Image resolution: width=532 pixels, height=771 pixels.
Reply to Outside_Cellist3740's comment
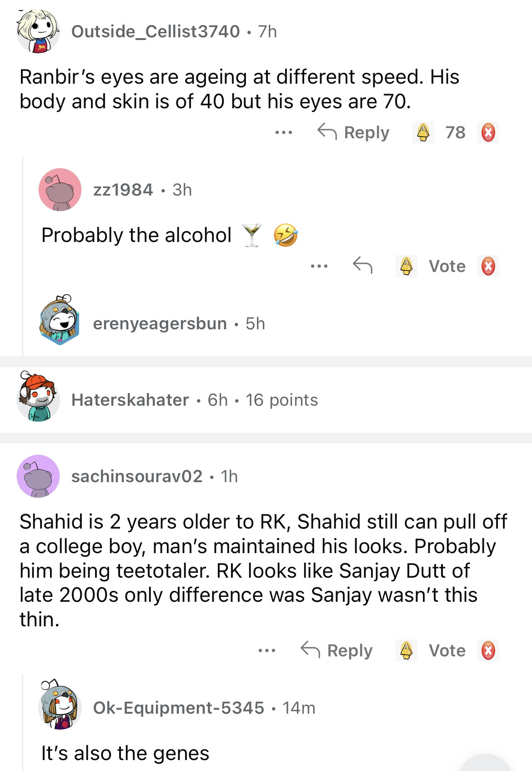click(x=353, y=132)
